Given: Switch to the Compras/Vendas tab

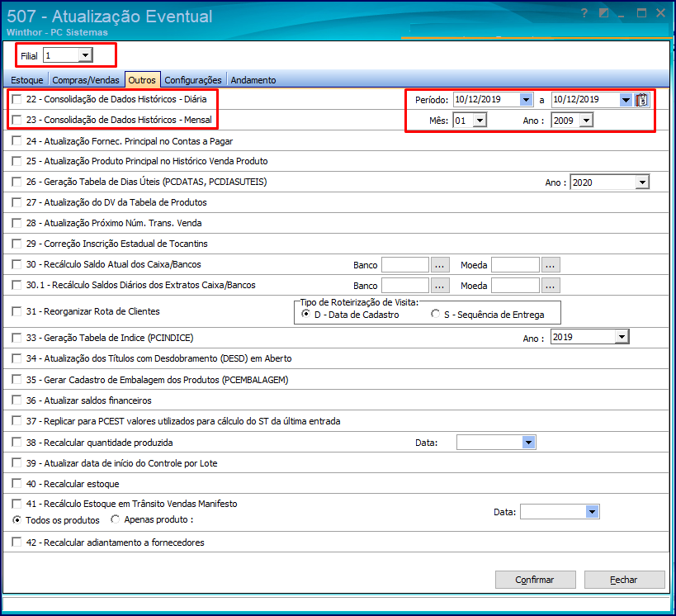Looking at the screenshot, I should [x=86, y=80].
